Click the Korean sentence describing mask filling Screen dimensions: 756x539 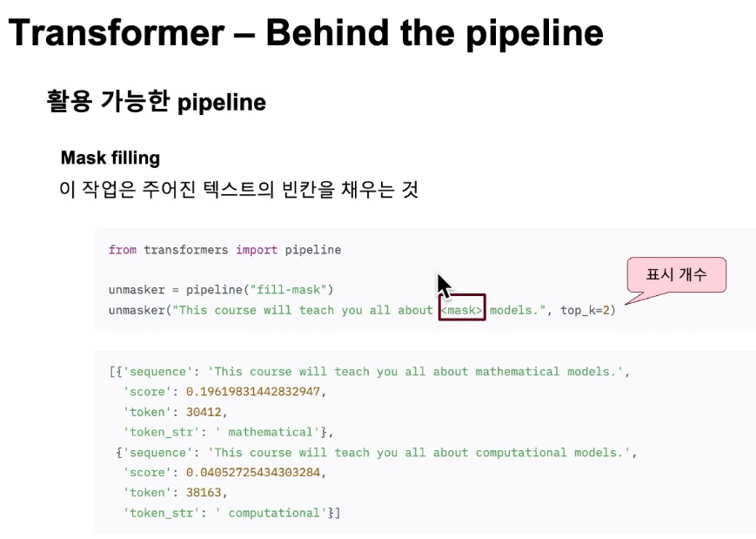(238, 189)
